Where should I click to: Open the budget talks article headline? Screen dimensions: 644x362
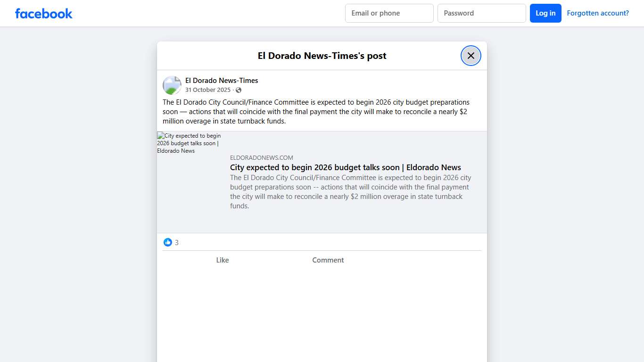[345, 167]
